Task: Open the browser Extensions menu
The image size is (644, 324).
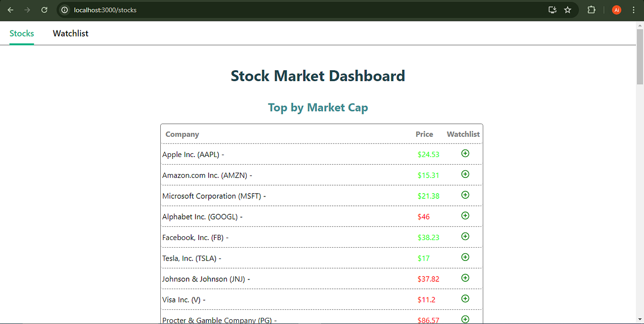Action: tap(591, 10)
